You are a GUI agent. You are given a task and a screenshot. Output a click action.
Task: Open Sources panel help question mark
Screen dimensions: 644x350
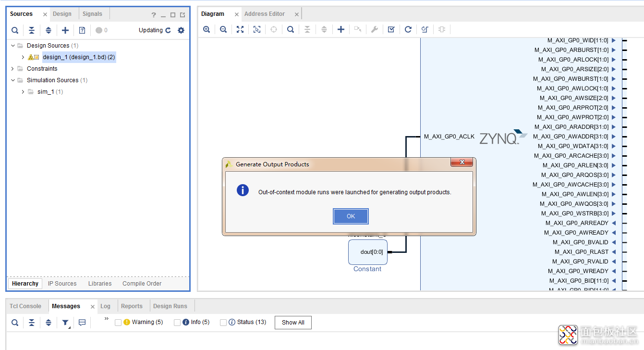(154, 15)
